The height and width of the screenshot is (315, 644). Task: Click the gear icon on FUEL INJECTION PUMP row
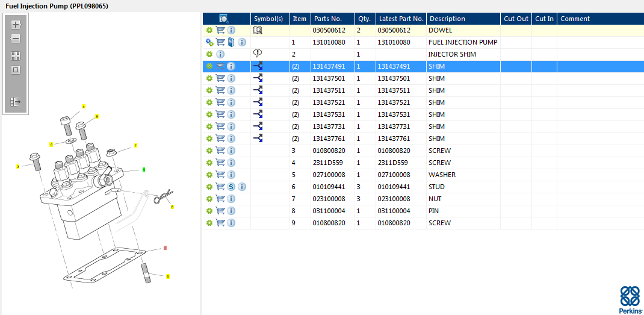tap(209, 42)
